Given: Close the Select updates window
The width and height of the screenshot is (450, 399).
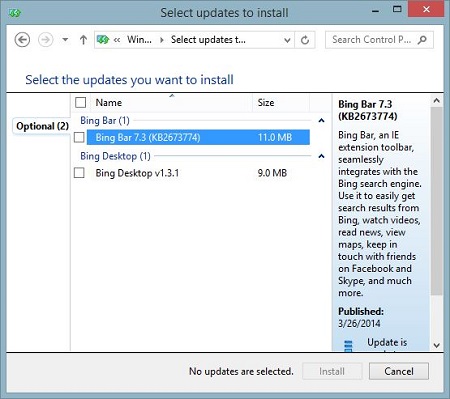Looking at the screenshot, I should click(x=426, y=9).
